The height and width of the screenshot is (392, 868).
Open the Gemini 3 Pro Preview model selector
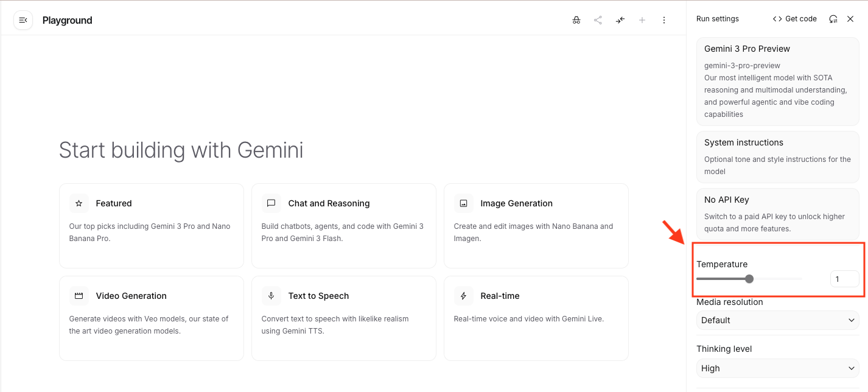coord(777,82)
